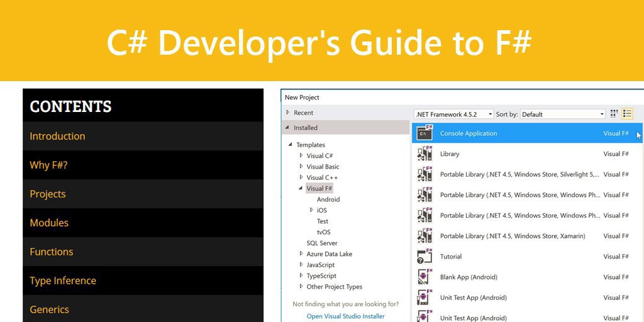Expand the JavaScript node arrow
Screen dimensions: 644x322
[x=301, y=265]
